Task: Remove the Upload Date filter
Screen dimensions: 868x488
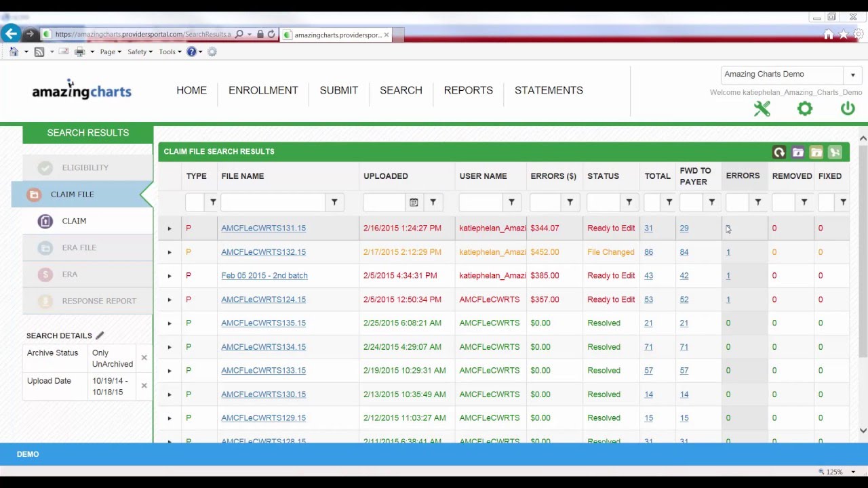Action: pyautogui.click(x=144, y=385)
